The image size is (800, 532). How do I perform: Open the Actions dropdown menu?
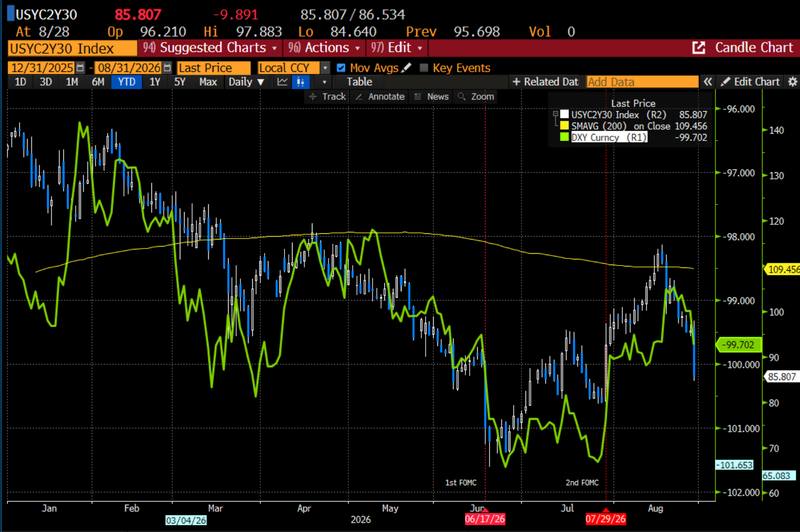[x=324, y=48]
